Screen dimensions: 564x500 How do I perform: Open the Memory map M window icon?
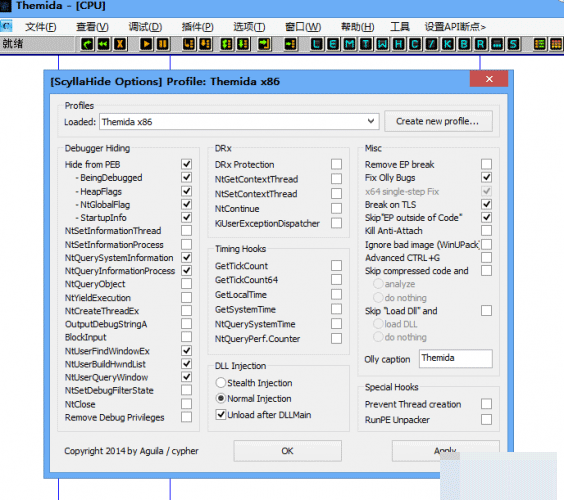pos(349,44)
